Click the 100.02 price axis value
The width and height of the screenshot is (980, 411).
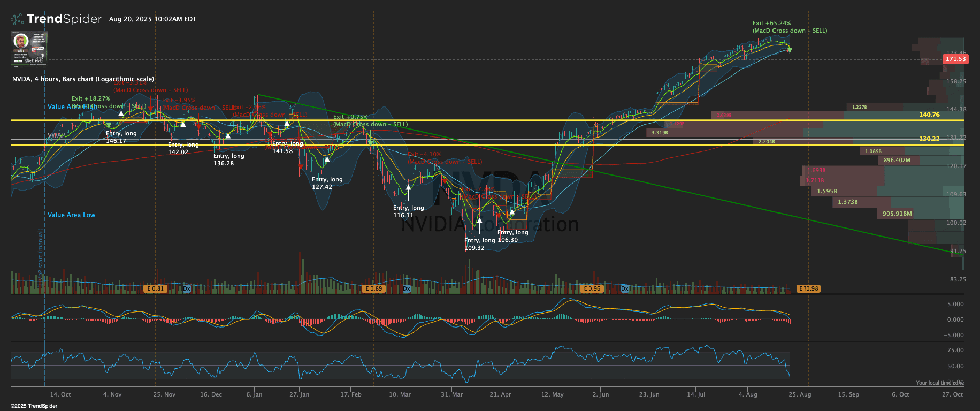[x=956, y=223]
